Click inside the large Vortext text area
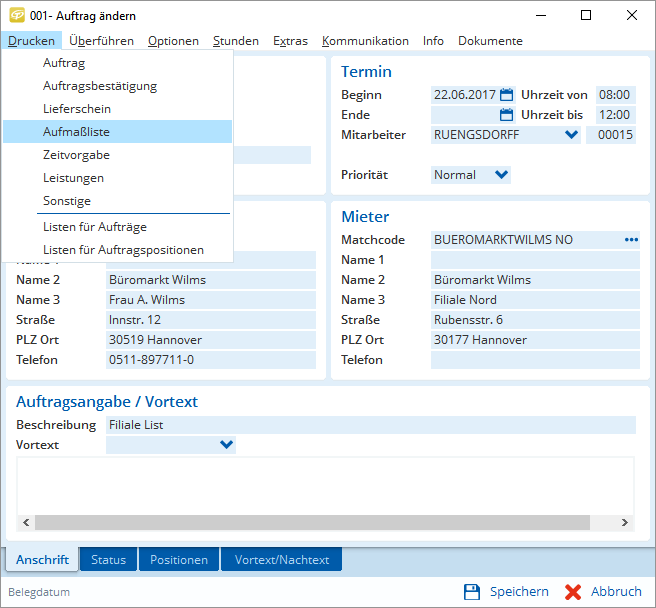 (x=325, y=485)
